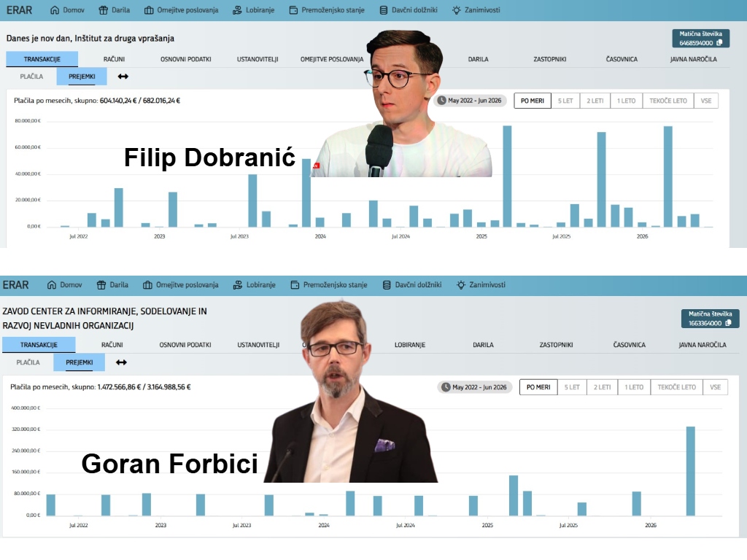Open USTANOVITELJI tab for Danes je nov dan

pos(258,59)
